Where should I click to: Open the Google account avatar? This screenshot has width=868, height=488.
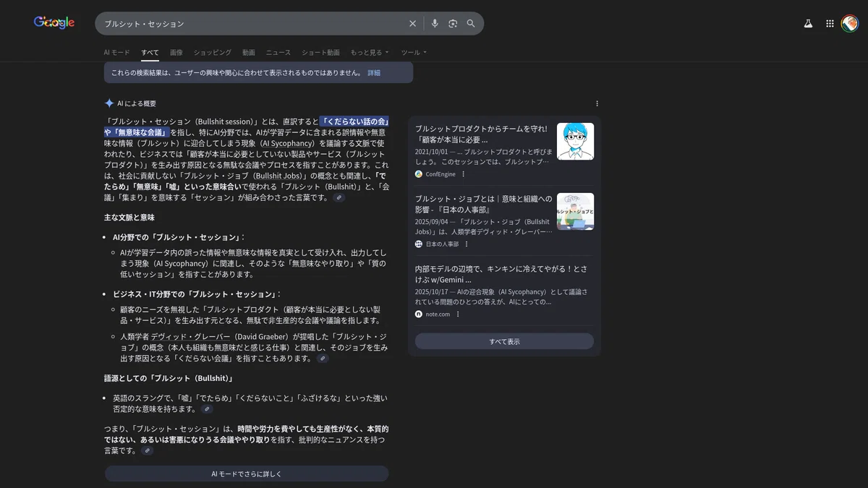(x=849, y=24)
